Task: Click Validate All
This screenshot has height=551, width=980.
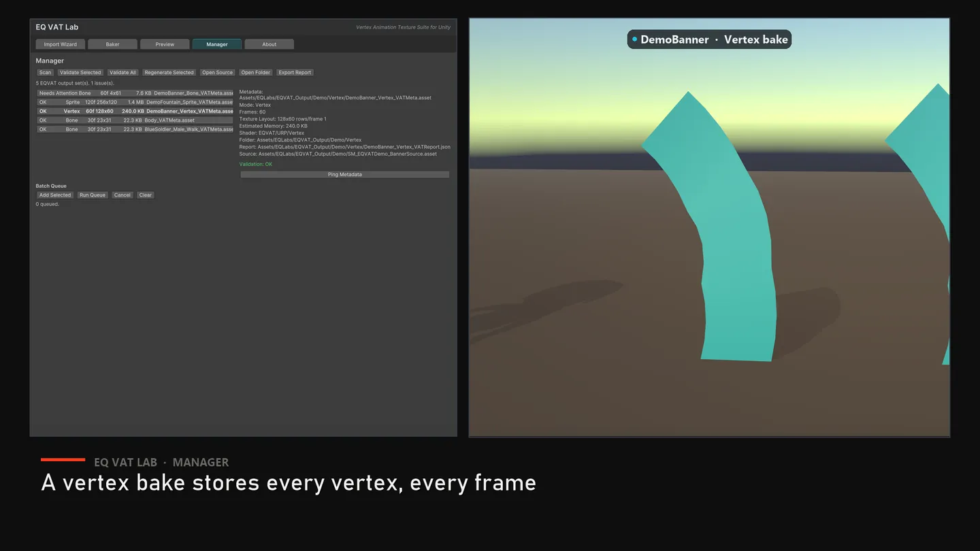Action: tap(123, 73)
